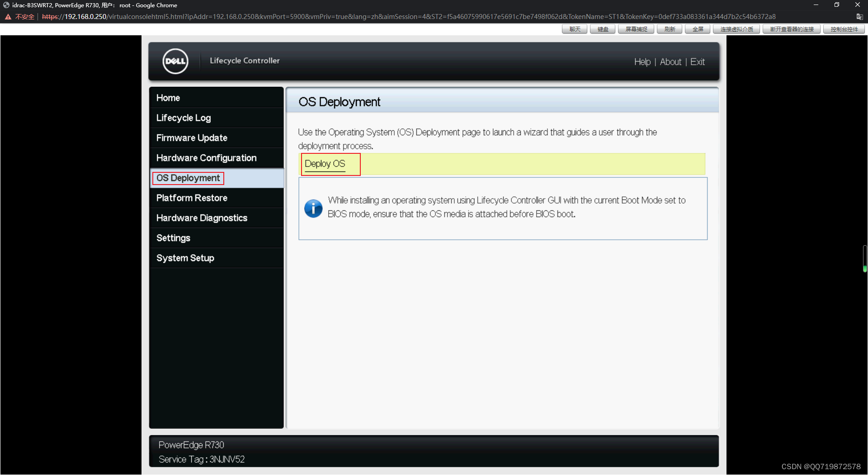Open the Home menu item

click(x=217, y=98)
